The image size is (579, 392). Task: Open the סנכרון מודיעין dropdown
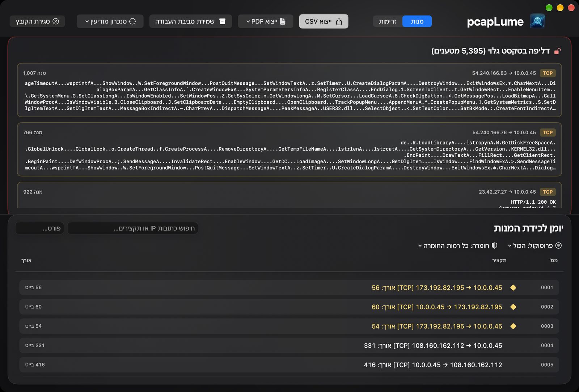pyautogui.click(x=110, y=21)
